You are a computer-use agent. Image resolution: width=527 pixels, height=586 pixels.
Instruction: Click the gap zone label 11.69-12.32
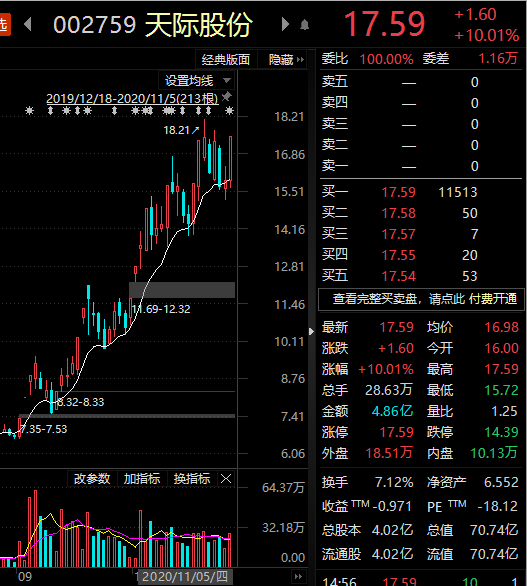point(161,309)
